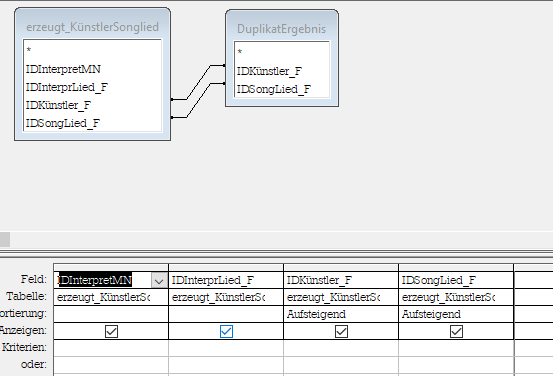This screenshot has height=376, width=553.
Task: Click the oder cell under IDInterpretMN
Action: [111, 365]
